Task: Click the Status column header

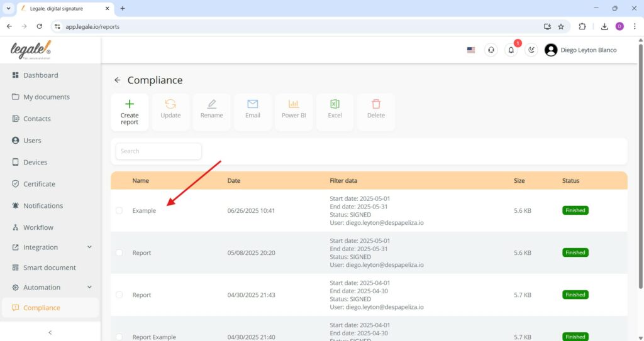Action: (x=570, y=181)
